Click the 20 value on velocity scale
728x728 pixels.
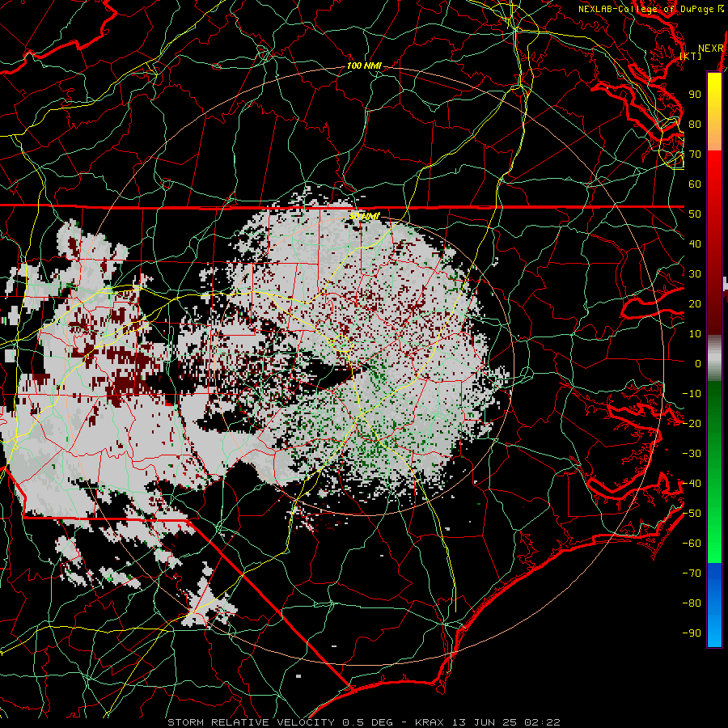coord(695,304)
